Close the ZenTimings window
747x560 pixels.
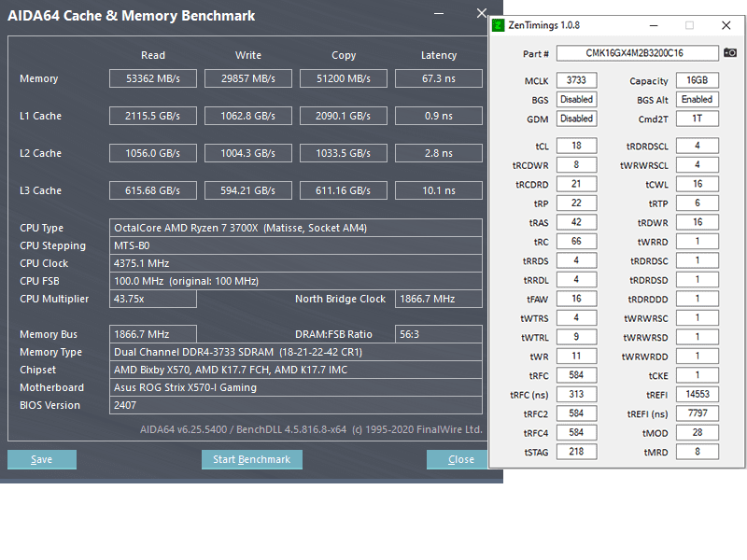click(726, 25)
